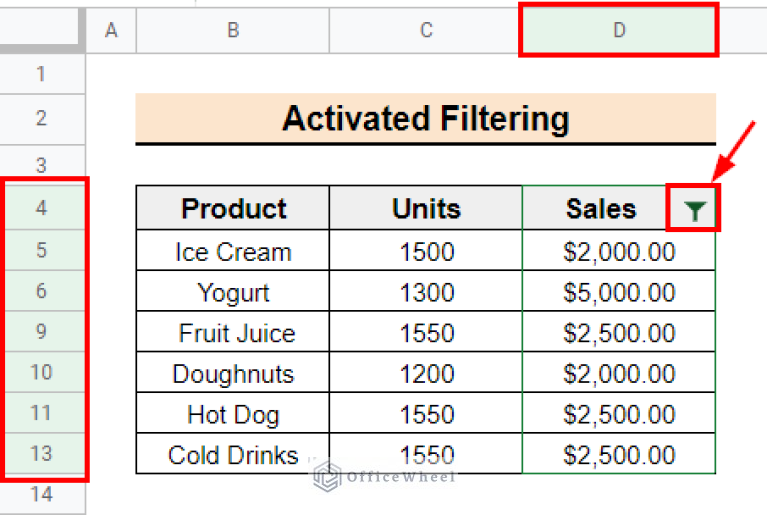Select row 11 header
The width and height of the screenshot is (767, 515).
point(42,412)
